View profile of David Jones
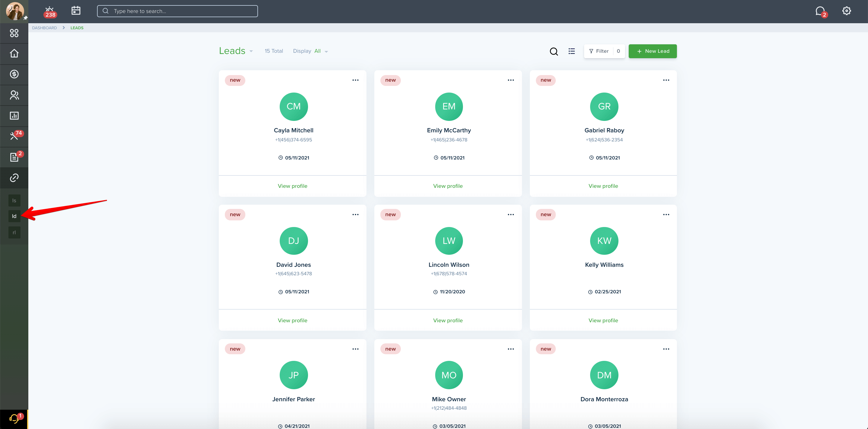Image resolution: width=868 pixels, height=429 pixels. pyautogui.click(x=292, y=320)
